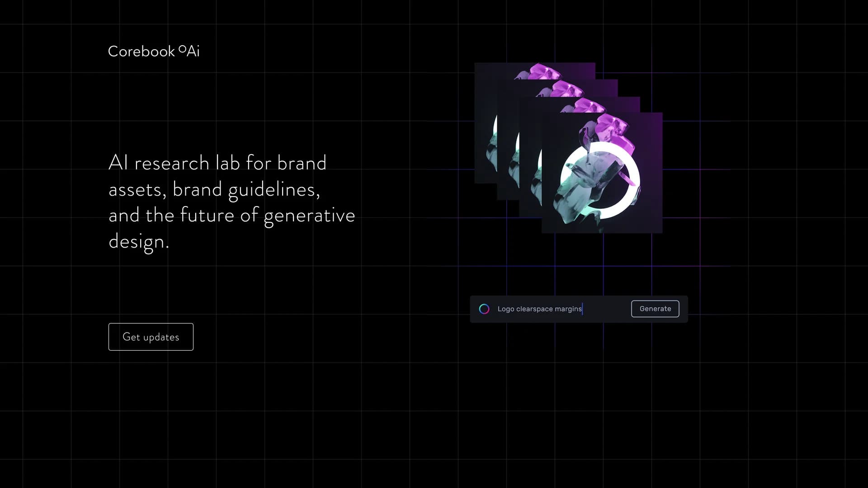Click the AI research lab headline text
Viewport: 868px width, 488px height.
click(232, 202)
